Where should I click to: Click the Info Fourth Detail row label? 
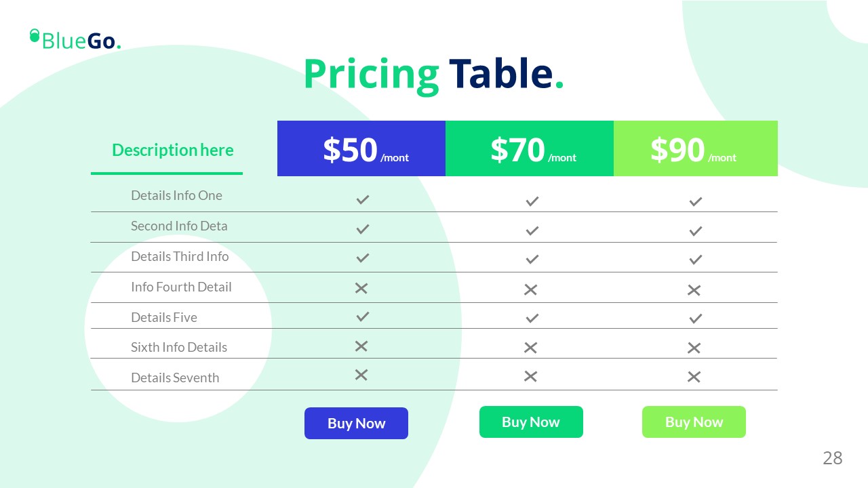pyautogui.click(x=181, y=287)
